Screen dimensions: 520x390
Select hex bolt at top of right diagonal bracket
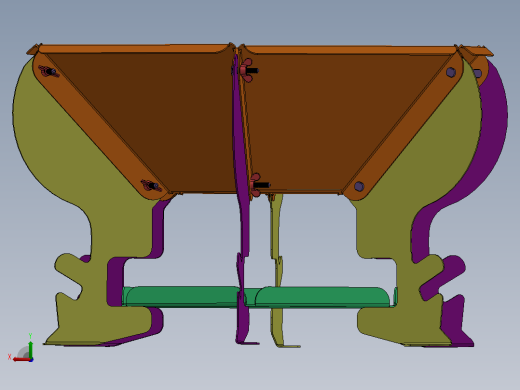point(450,72)
